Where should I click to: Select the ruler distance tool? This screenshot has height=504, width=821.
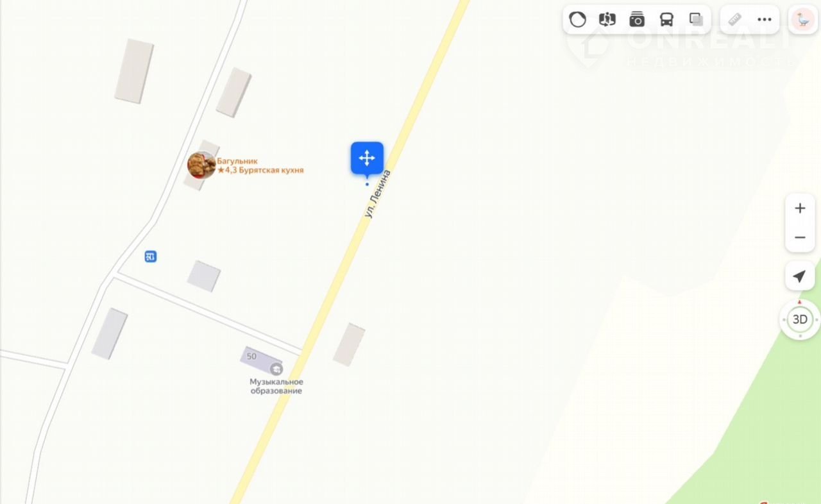point(735,19)
